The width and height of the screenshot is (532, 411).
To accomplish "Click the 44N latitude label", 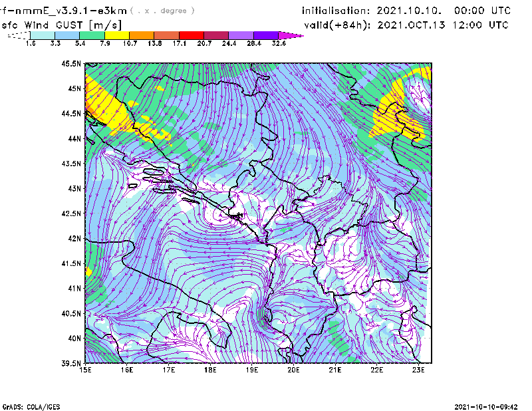I will point(74,139).
